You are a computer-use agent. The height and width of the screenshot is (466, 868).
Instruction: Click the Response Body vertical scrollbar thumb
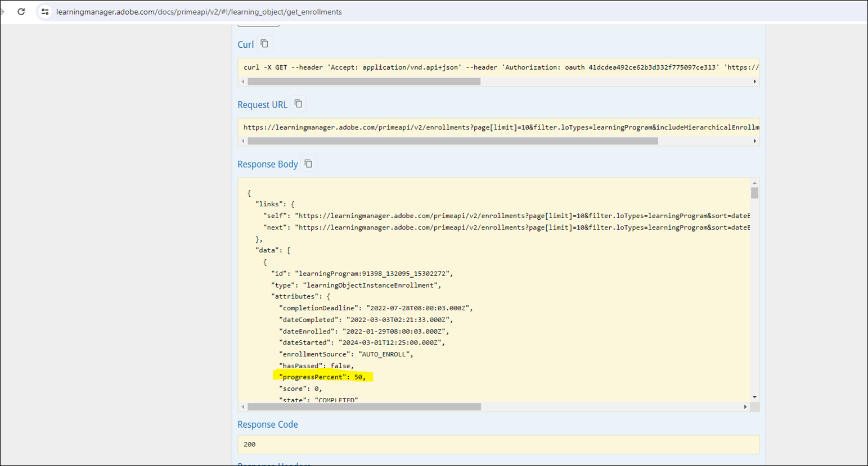[x=754, y=193]
